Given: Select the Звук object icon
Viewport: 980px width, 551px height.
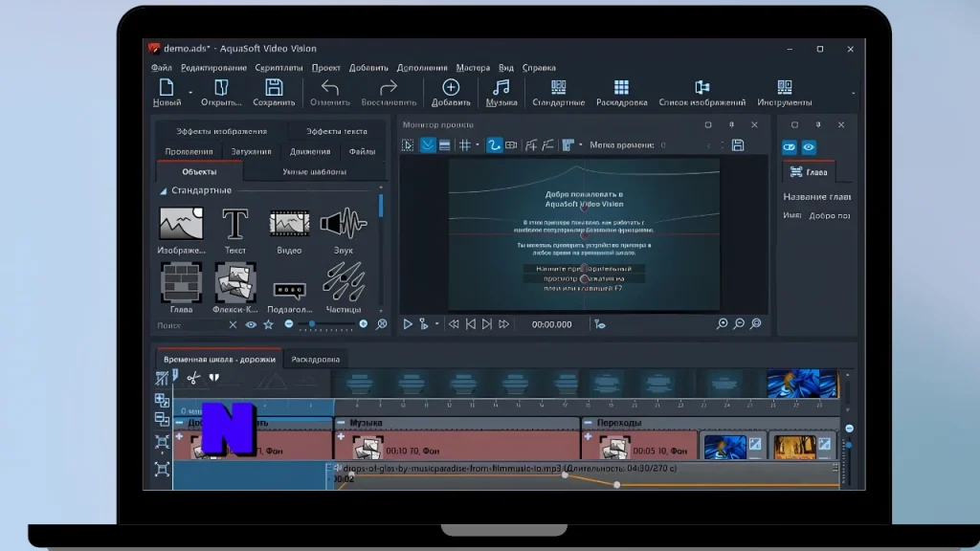Looking at the screenshot, I should tap(344, 224).
